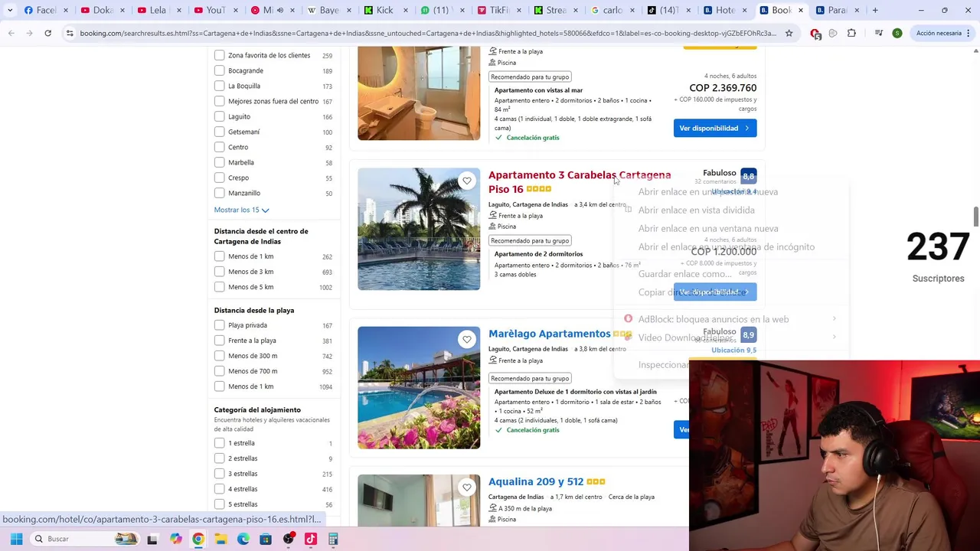The width and height of the screenshot is (980, 551).
Task: Click the palm tree pool photo thumbnail
Action: [x=419, y=229]
